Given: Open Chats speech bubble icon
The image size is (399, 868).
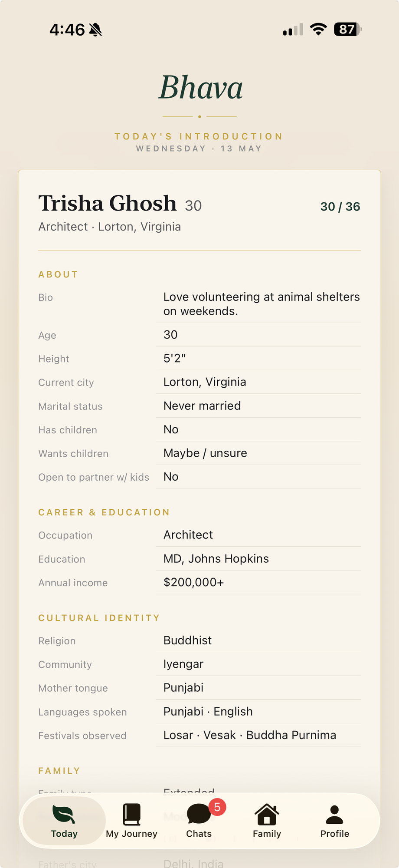Looking at the screenshot, I should point(199,814).
